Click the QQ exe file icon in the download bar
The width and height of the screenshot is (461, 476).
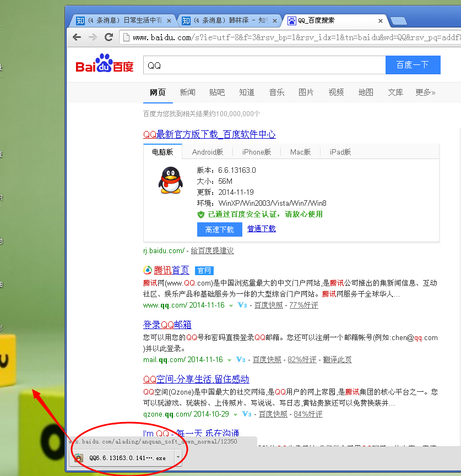(79, 458)
